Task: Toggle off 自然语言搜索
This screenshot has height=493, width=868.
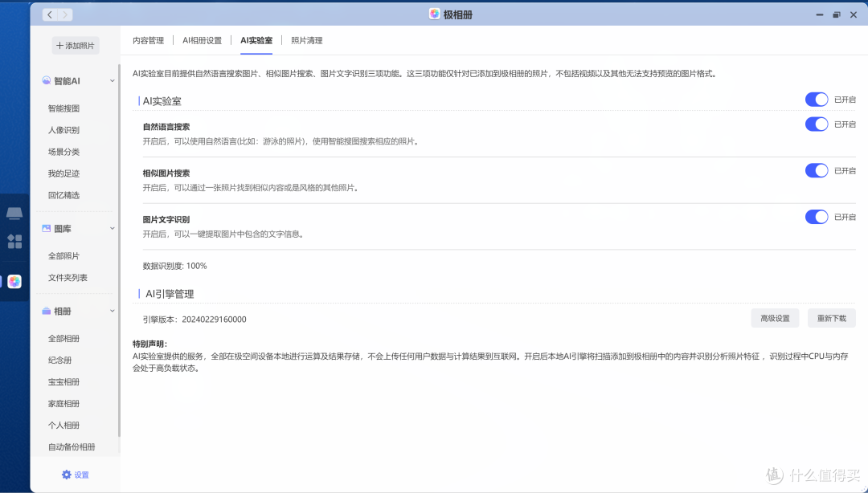Action: [817, 124]
